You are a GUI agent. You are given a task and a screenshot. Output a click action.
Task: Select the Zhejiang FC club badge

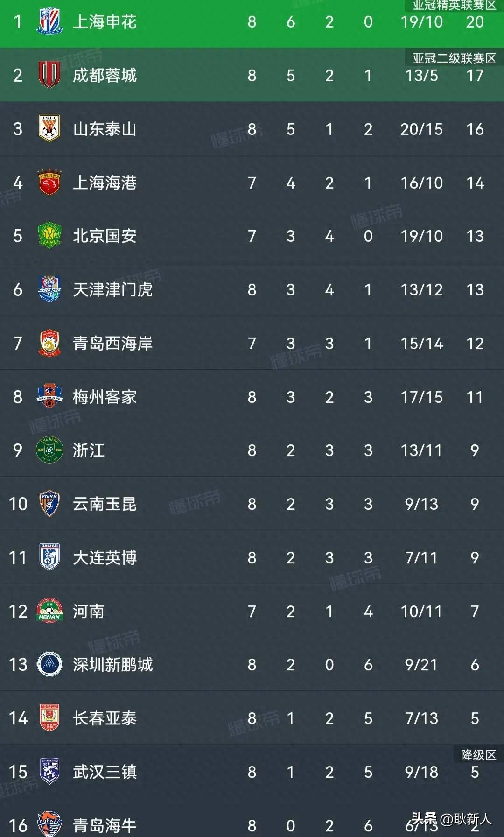pos(49,450)
